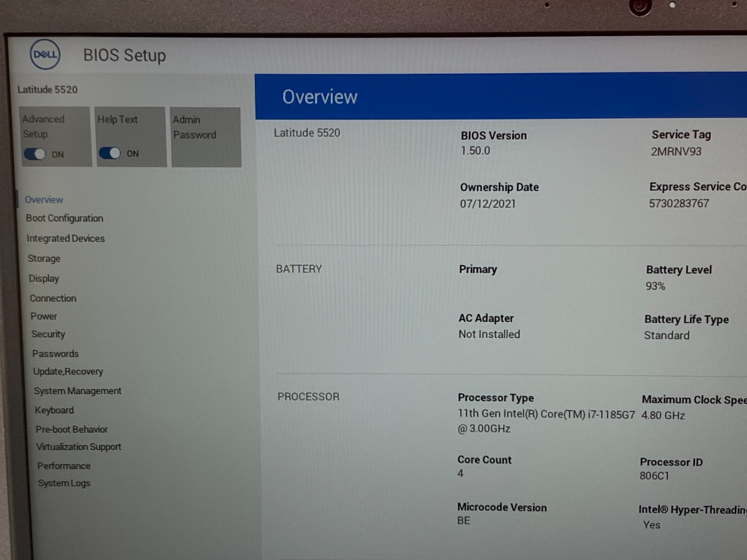Open Integrated Devices section
The height and width of the screenshot is (560, 747).
(x=66, y=238)
